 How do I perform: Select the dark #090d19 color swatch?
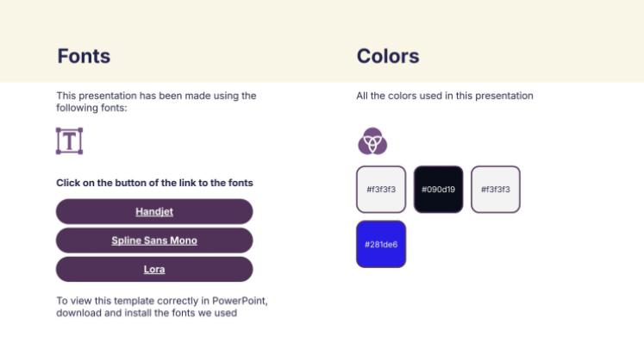(438, 189)
